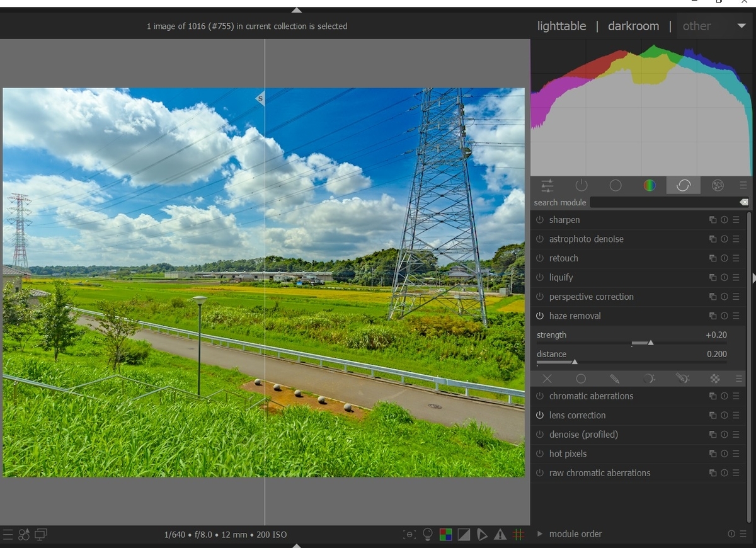Switch to the base modules group
Image resolution: width=756 pixels, height=548 pixels.
pyautogui.click(x=616, y=185)
